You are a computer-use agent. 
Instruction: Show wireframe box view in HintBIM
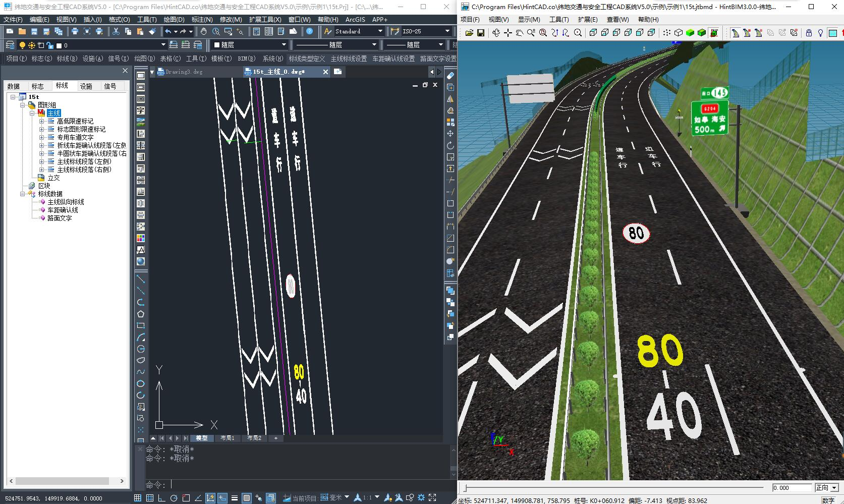click(679, 33)
